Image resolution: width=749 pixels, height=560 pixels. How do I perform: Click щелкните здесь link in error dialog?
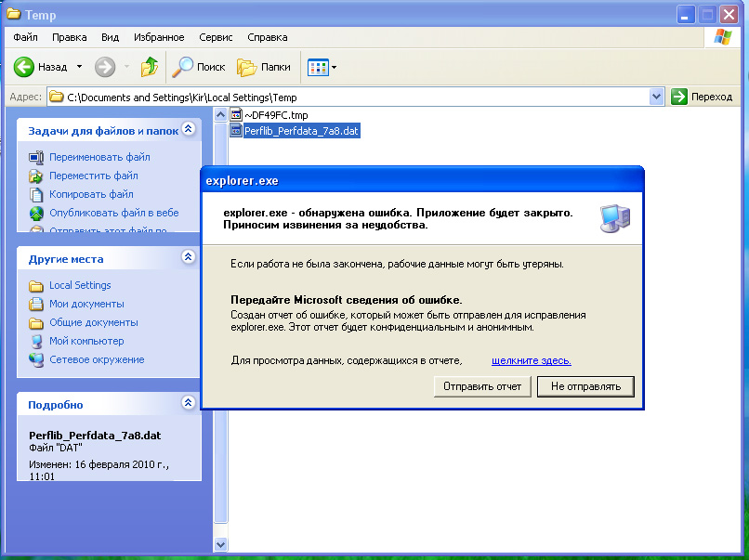point(532,360)
